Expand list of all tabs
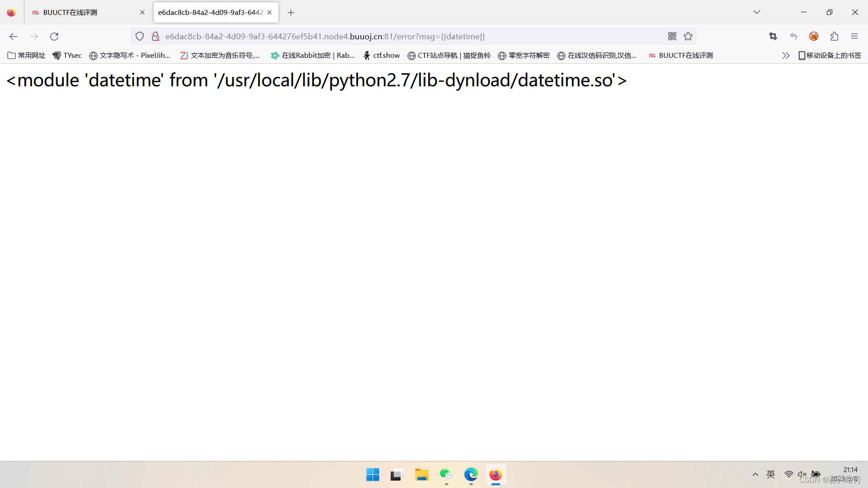The image size is (868, 488). click(x=757, y=12)
